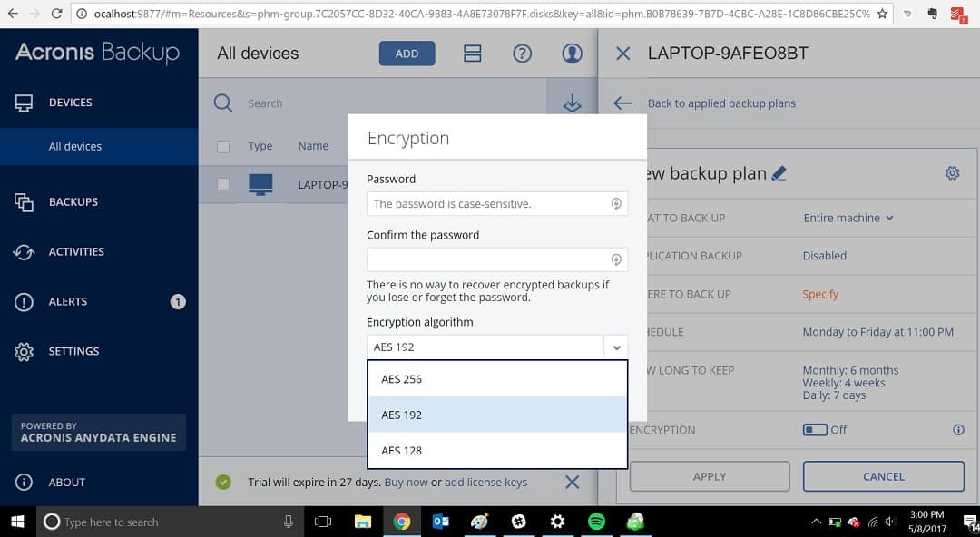Edit the Monday to Friday schedule

877,332
